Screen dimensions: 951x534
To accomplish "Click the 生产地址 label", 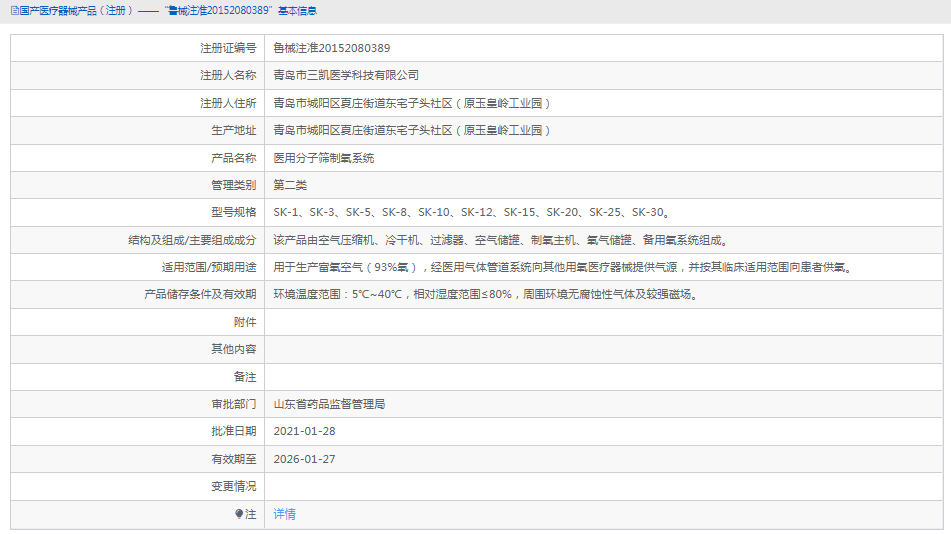I will (234, 130).
